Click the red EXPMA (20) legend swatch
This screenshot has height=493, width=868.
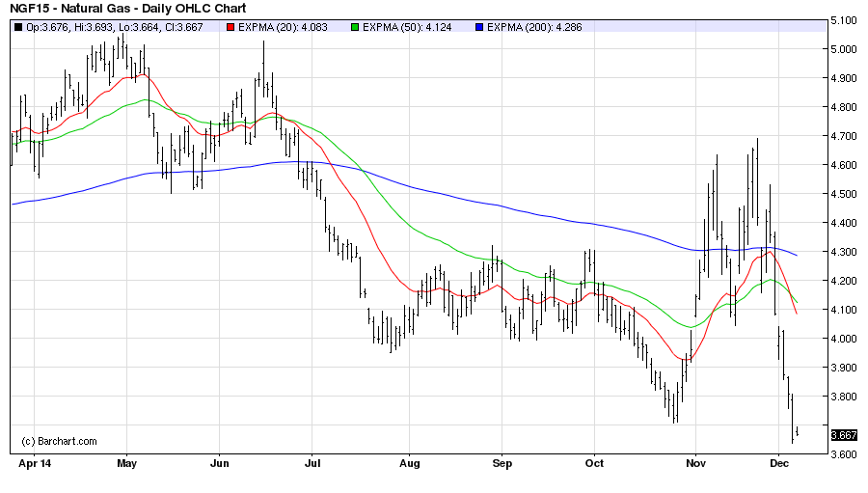[231, 27]
